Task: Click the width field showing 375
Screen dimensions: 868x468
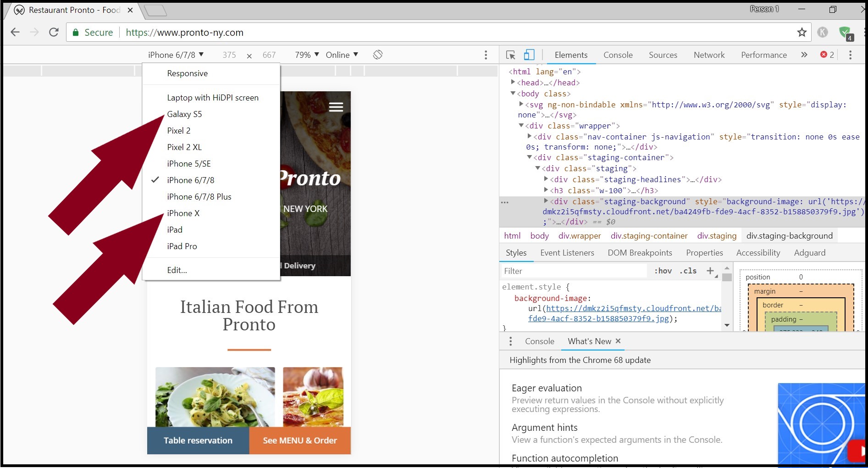Action: click(x=229, y=55)
